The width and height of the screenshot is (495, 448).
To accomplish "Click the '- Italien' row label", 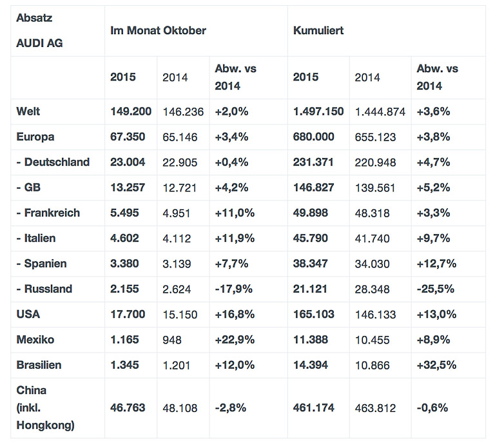I will pyautogui.click(x=36, y=238).
